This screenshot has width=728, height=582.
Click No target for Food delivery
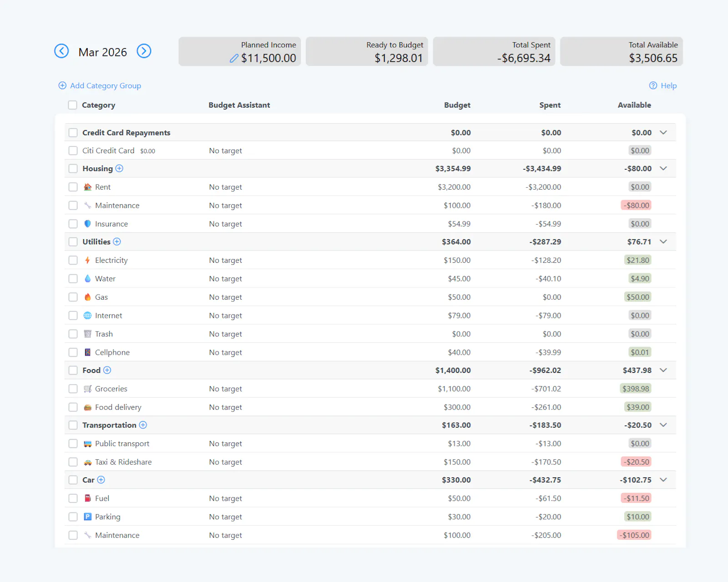[226, 407]
